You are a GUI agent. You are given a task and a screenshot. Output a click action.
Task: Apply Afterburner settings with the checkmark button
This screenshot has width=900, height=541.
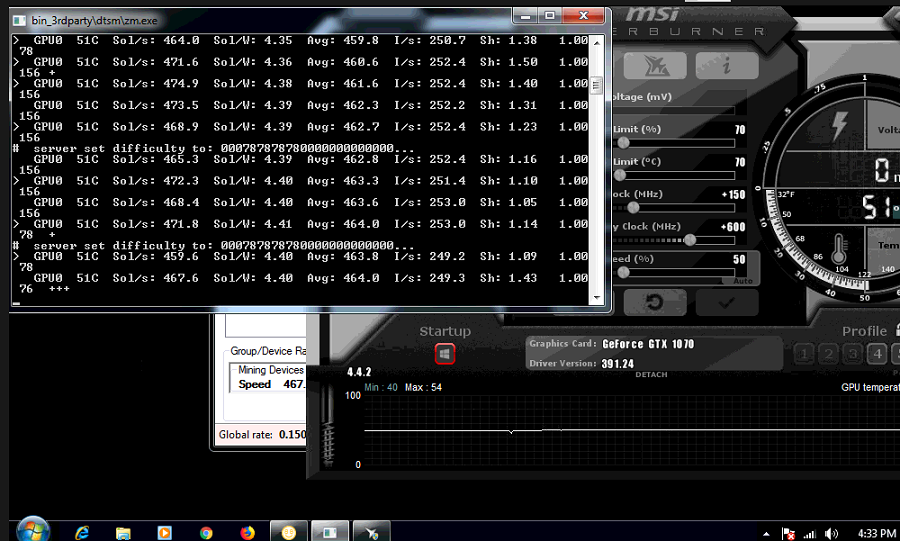click(x=727, y=302)
